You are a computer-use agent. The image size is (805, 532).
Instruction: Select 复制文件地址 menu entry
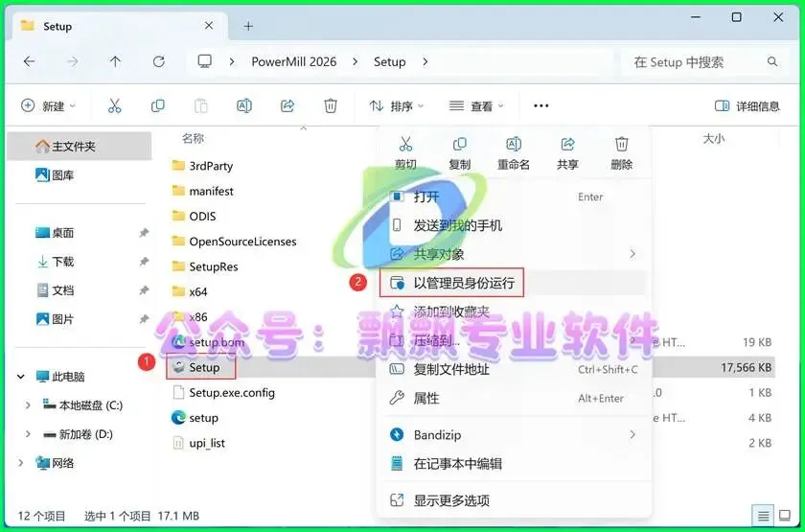(x=515, y=369)
